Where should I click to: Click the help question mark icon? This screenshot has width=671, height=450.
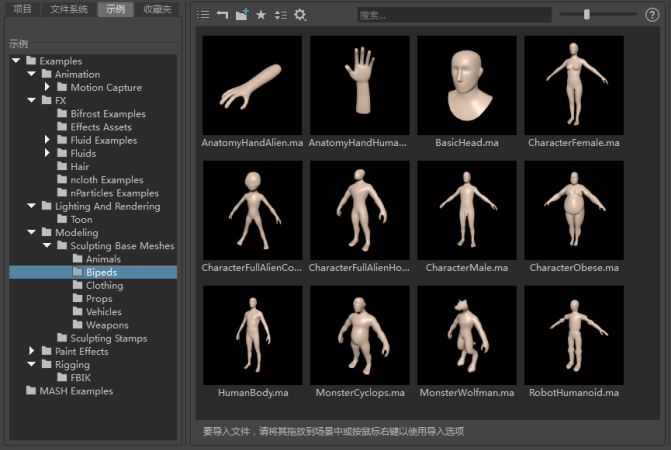pos(652,15)
